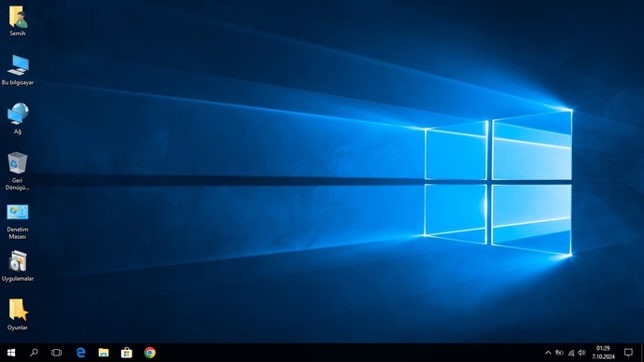The width and height of the screenshot is (644, 362).
Task: Click the Show desktop strip at taskbar edge
Action: [x=642, y=353]
